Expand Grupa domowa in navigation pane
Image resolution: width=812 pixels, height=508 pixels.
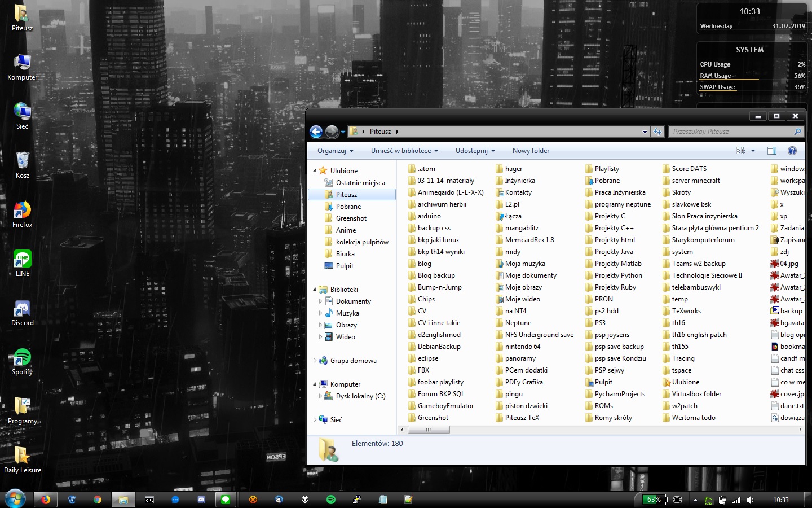pyautogui.click(x=315, y=360)
